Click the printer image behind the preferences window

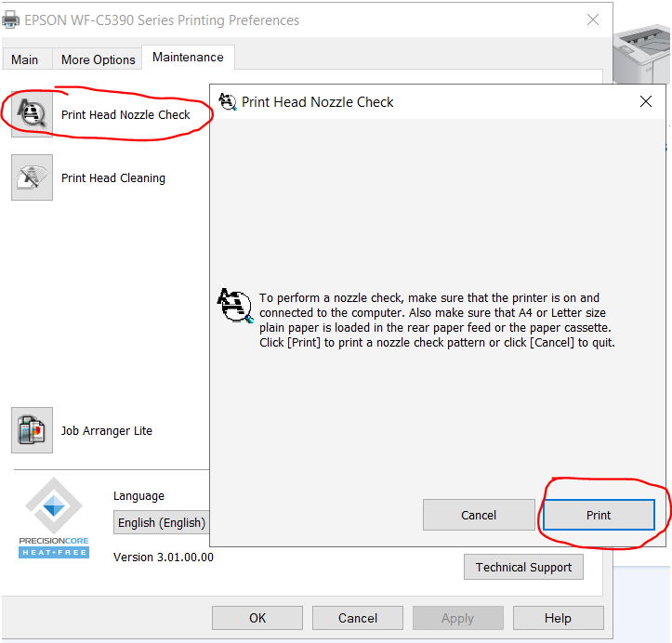pos(642,56)
